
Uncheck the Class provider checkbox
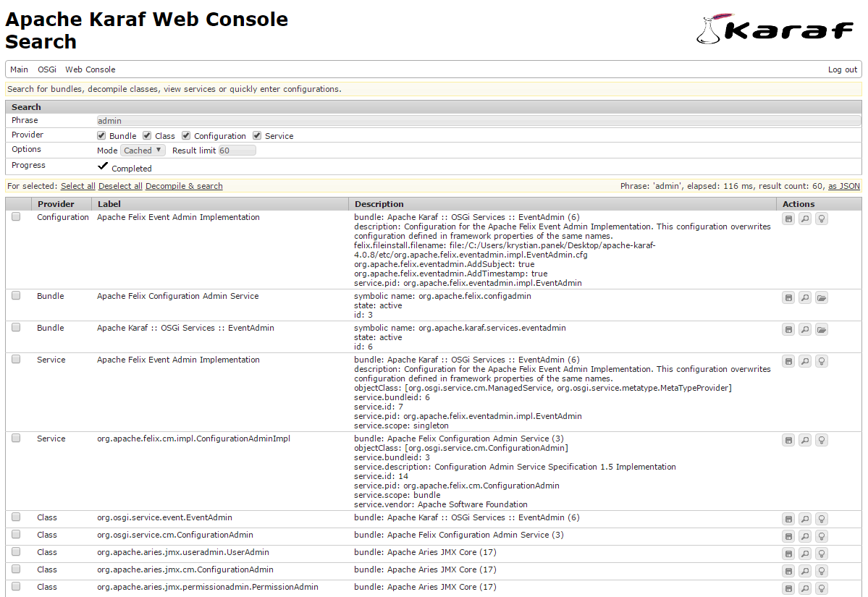click(147, 135)
